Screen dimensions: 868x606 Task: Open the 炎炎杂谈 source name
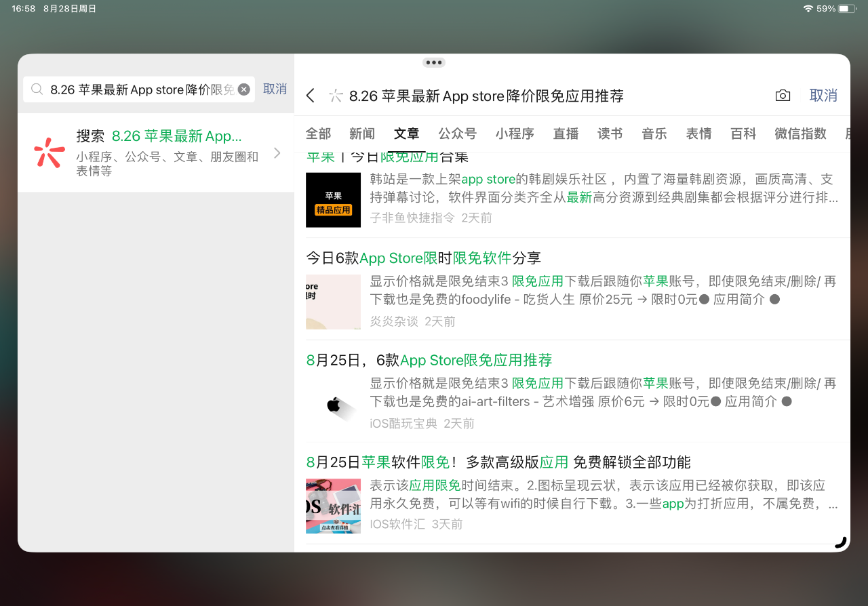pyautogui.click(x=394, y=321)
